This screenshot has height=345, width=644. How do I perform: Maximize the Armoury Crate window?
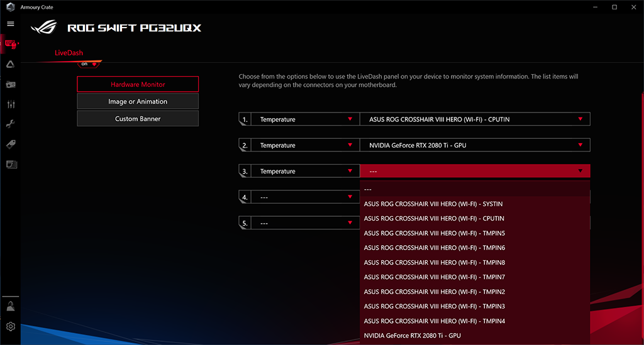pos(614,7)
